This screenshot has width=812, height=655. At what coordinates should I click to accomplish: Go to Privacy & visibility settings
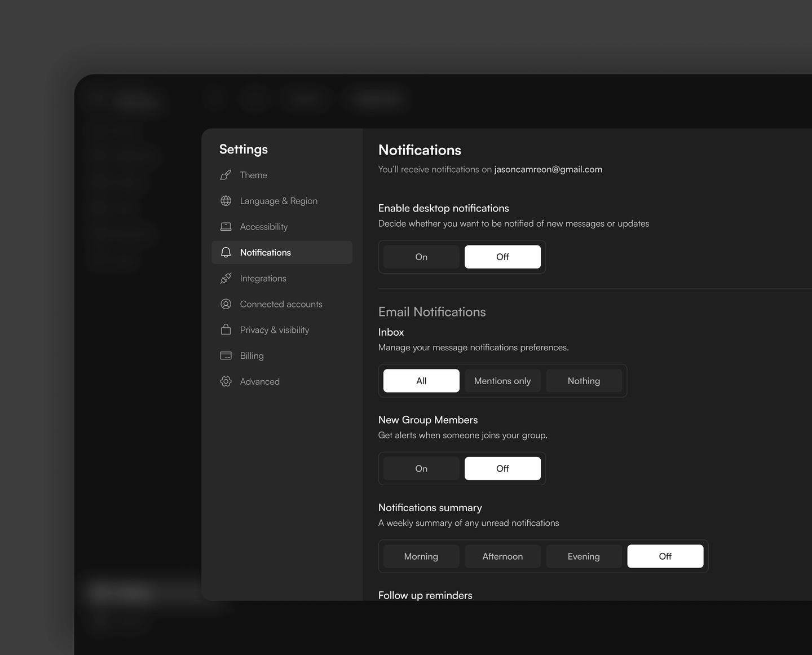click(282, 330)
